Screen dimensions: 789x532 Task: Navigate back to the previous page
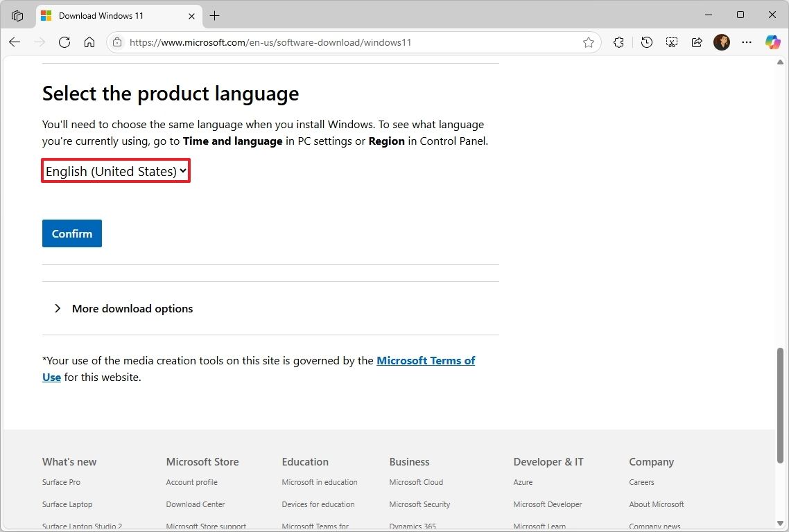[x=14, y=42]
